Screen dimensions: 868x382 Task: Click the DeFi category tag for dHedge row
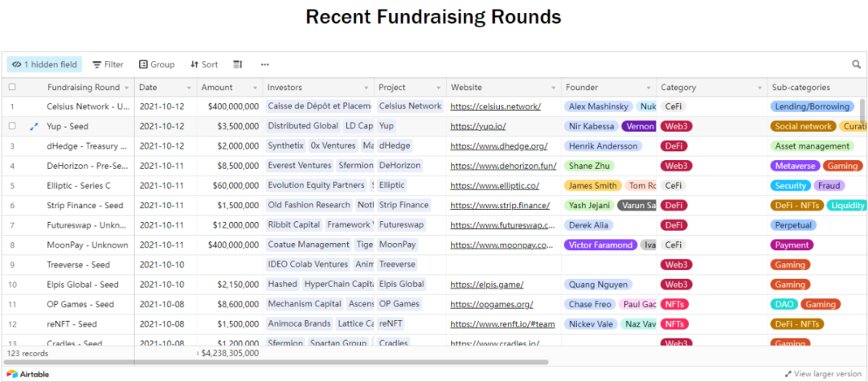[674, 146]
